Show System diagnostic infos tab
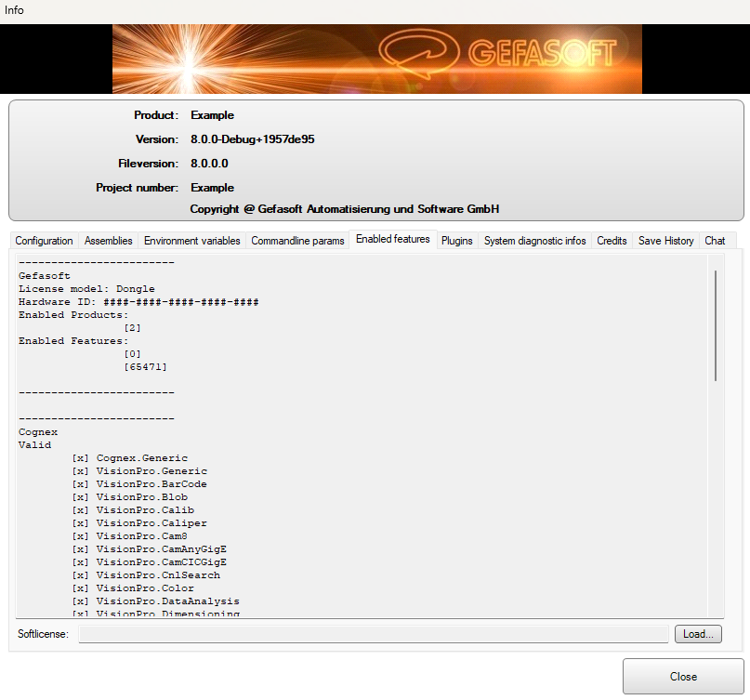The height and width of the screenshot is (700, 750). pos(534,241)
